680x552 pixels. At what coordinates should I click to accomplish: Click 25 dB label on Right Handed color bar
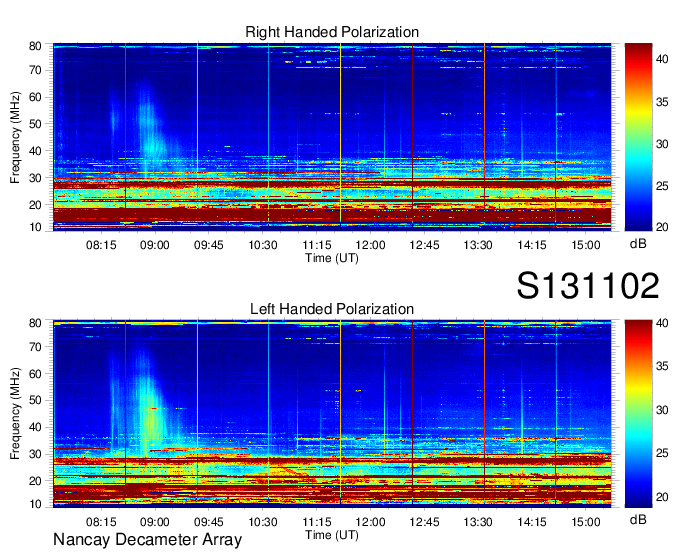[662, 186]
